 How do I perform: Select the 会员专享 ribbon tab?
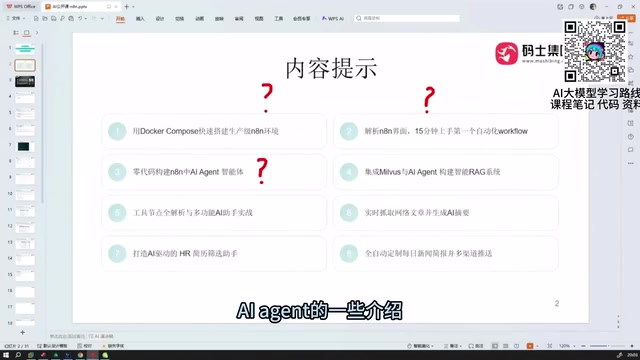coord(302,19)
